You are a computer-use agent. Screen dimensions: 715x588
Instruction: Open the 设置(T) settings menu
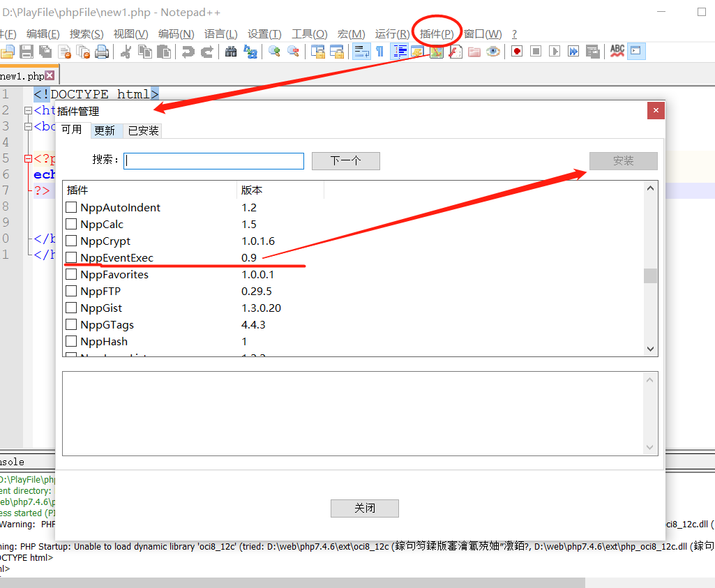[264, 34]
